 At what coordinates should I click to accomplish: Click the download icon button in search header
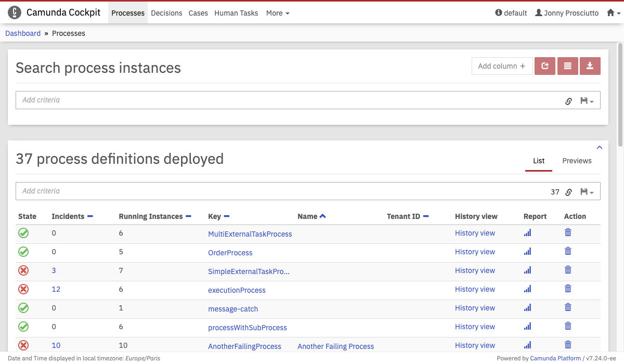click(x=590, y=66)
